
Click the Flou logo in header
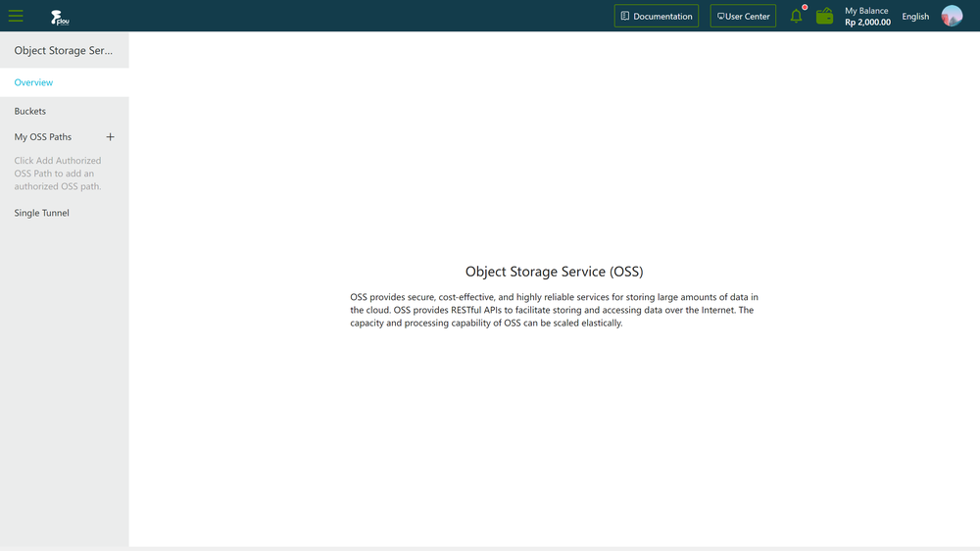[60, 18]
